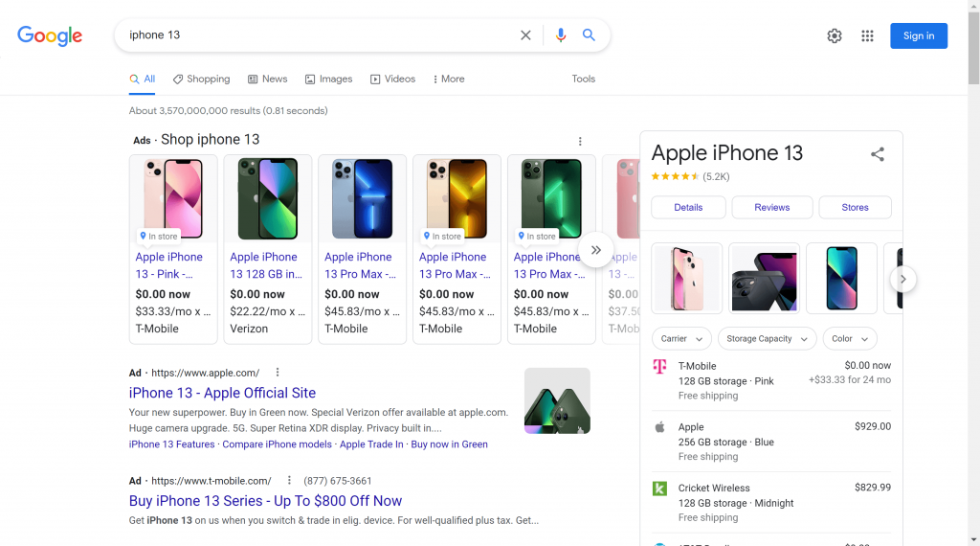
Task: Share the Apple iPhone 13 panel
Action: [878, 154]
